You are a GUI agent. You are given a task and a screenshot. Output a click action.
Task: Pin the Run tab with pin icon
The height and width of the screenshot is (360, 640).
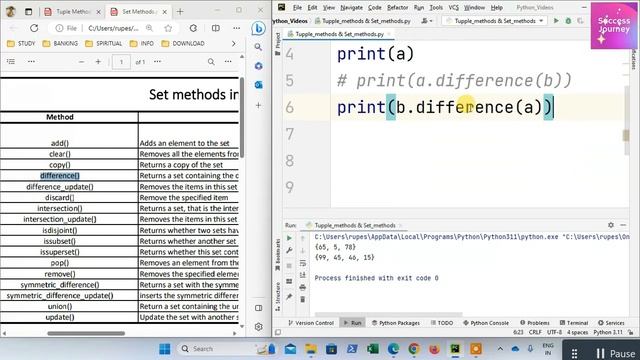[x=289, y=296]
